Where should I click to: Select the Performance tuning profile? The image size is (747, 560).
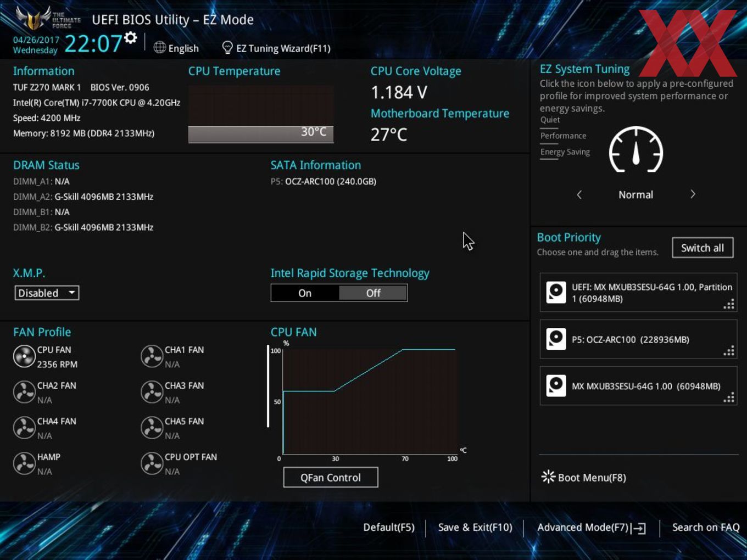[563, 136]
